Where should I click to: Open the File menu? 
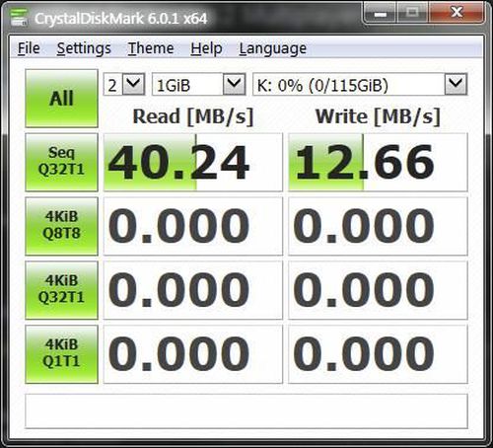29,48
